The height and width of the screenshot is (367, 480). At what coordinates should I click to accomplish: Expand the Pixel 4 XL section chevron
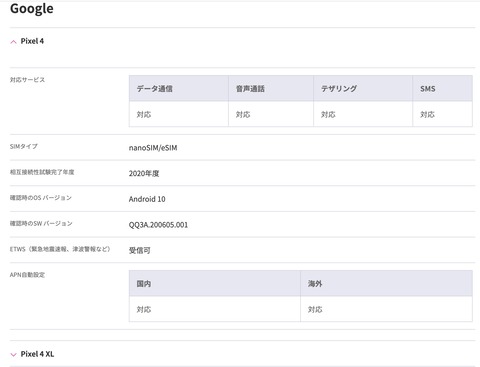(x=13, y=355)
